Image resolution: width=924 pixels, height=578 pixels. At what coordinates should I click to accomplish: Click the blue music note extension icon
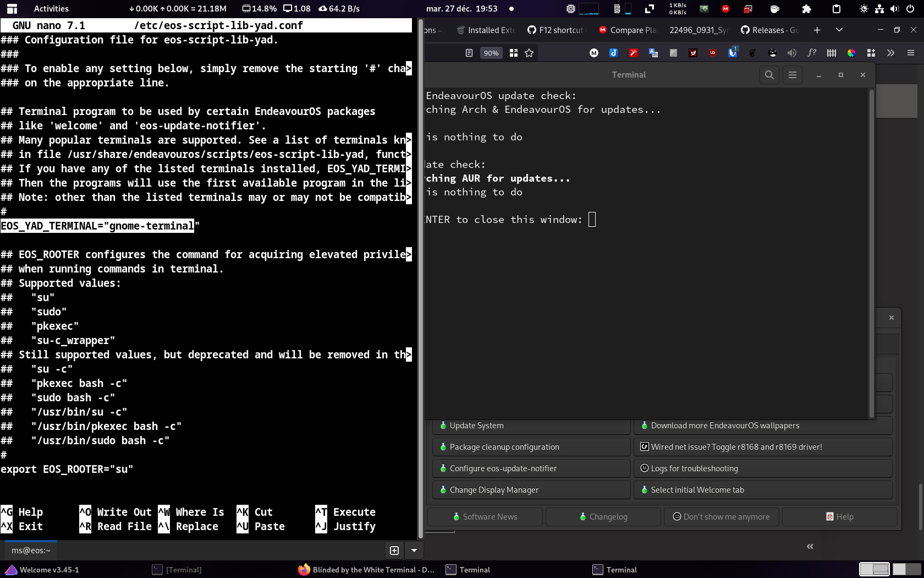coord(614,53)
